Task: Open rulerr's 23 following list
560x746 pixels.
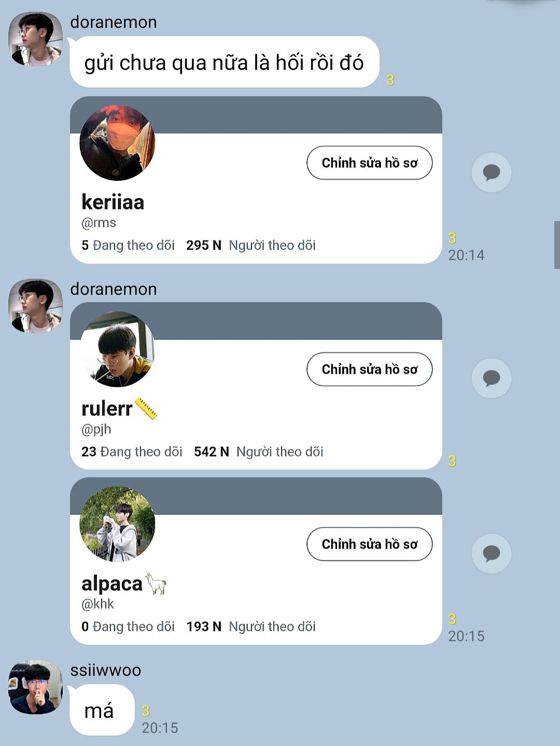Action: click(132, 452)
